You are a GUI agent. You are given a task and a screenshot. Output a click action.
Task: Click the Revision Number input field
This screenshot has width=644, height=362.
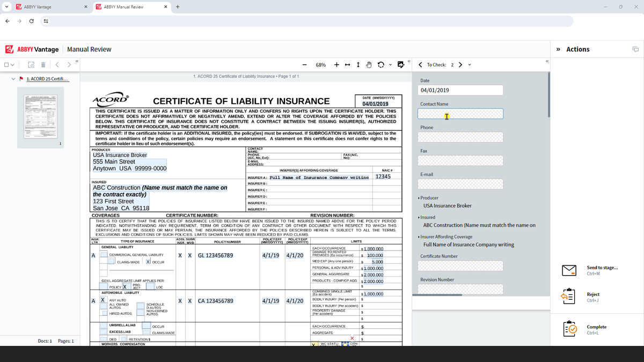tap(460, 289)
